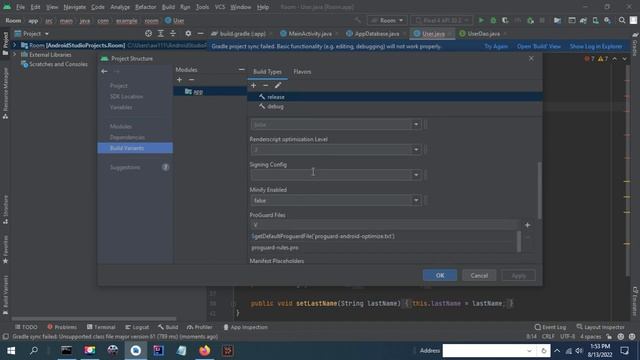Cancel the Project Structure dialog
The height and width of the screenshot is (360, 640).
[479, 275]
